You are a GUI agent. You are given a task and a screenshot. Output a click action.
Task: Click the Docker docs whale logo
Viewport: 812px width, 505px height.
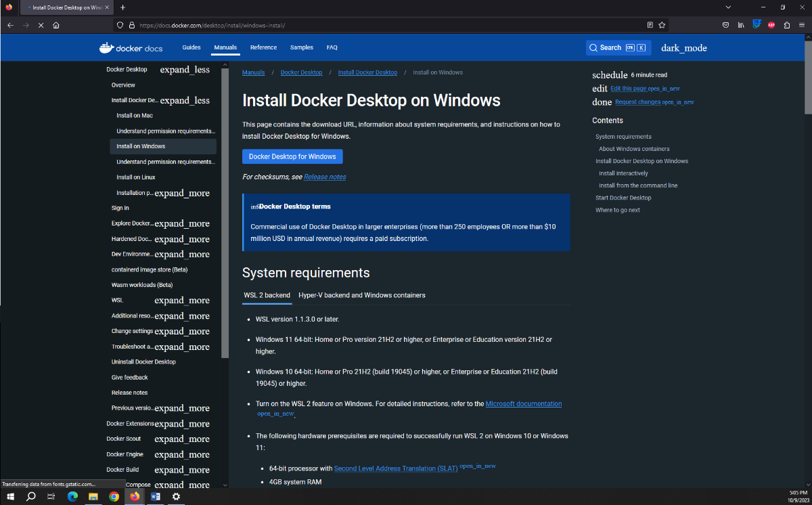click(131, 48)
